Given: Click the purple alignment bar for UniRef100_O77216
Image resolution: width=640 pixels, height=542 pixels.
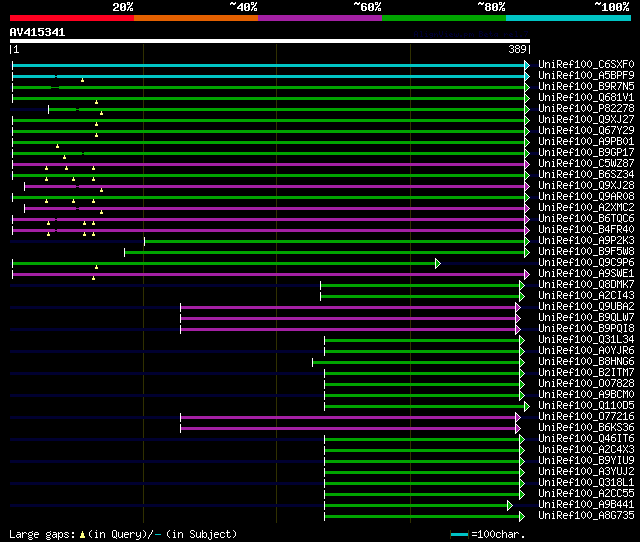Looking at the screenshot, I should pyautogui.click(x=348, y=418).
